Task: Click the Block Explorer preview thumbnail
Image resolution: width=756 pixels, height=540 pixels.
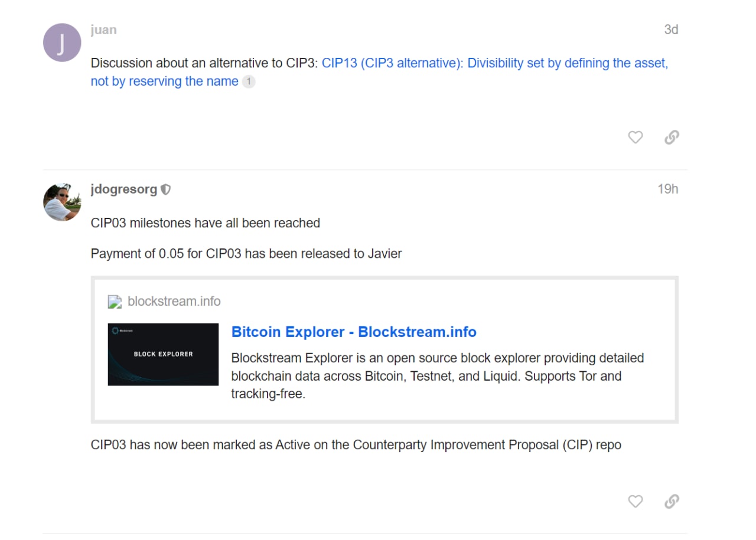Action: (x=163, y=354)
